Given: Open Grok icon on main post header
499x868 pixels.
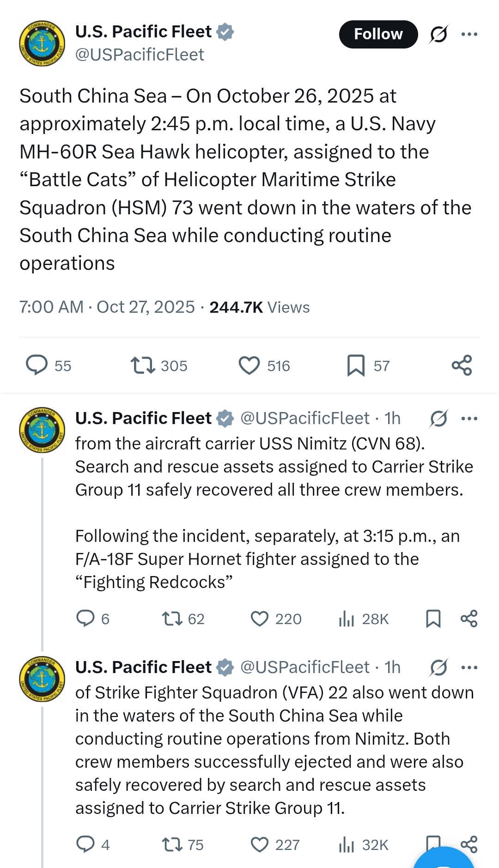Looking at the screenshot, I should (x=438, y=34).
